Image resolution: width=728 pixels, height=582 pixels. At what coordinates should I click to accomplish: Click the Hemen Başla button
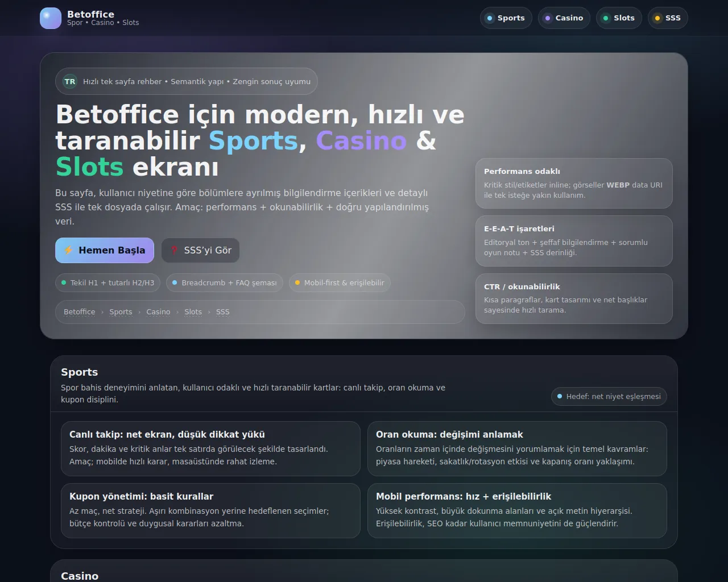point(105,250)
